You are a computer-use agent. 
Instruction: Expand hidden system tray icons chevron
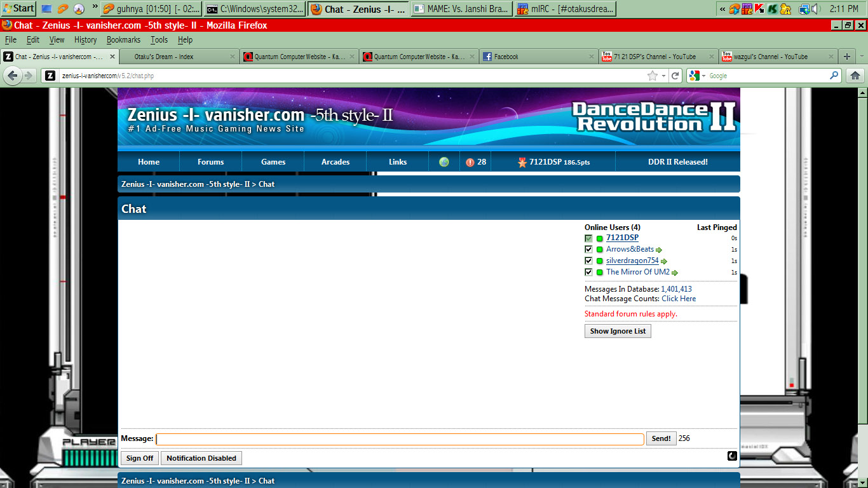point(722,9)
